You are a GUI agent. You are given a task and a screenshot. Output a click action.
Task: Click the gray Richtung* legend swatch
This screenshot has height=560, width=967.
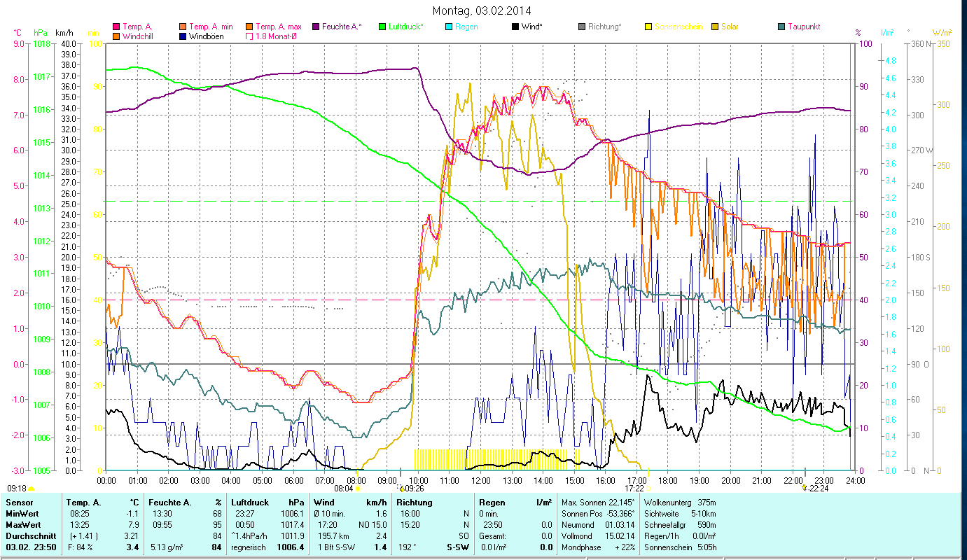click(x=581, y=27)
